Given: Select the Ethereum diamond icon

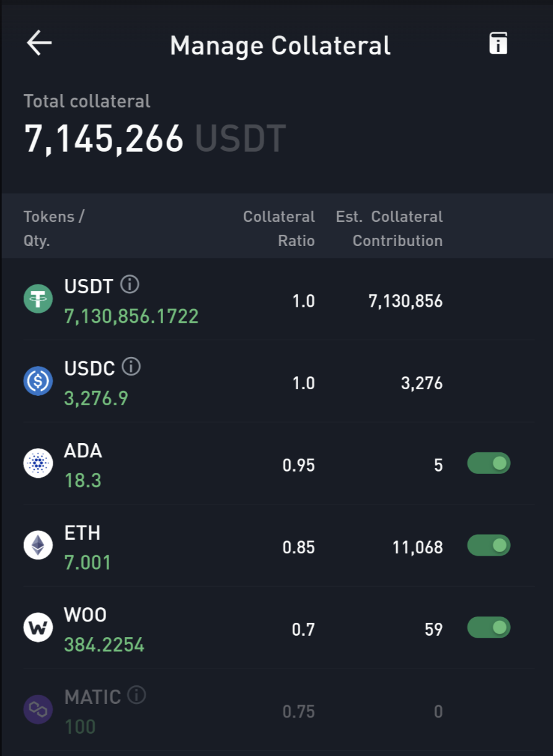Looking at the screenshot, I should (x=38, y=545).
